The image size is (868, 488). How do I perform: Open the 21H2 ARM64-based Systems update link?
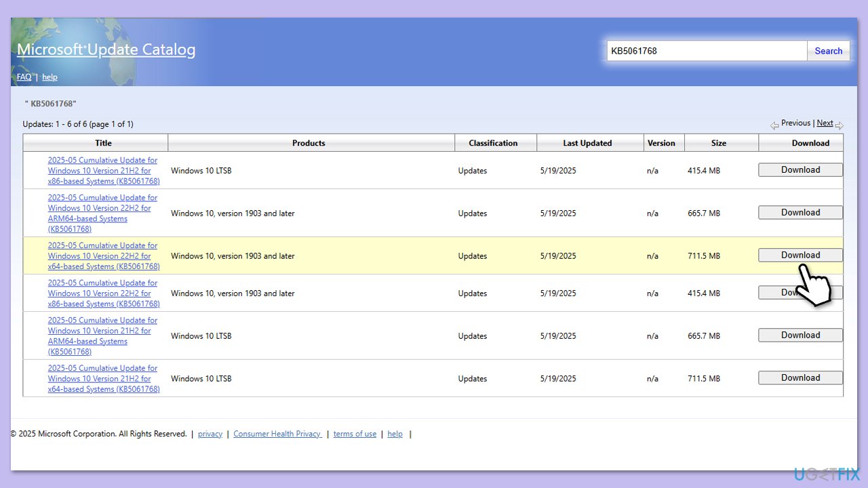point(103,335)
